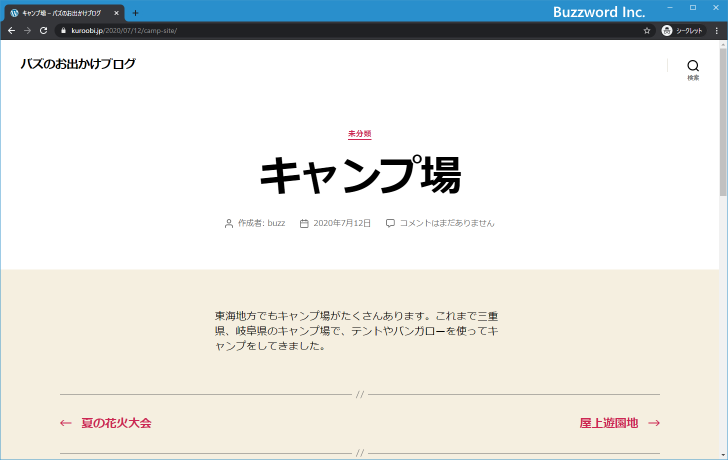Image resolution: width=728 pixels, height=460 pixels.
Task: Click the calendar icon beside date
Action: coord(304,224)
